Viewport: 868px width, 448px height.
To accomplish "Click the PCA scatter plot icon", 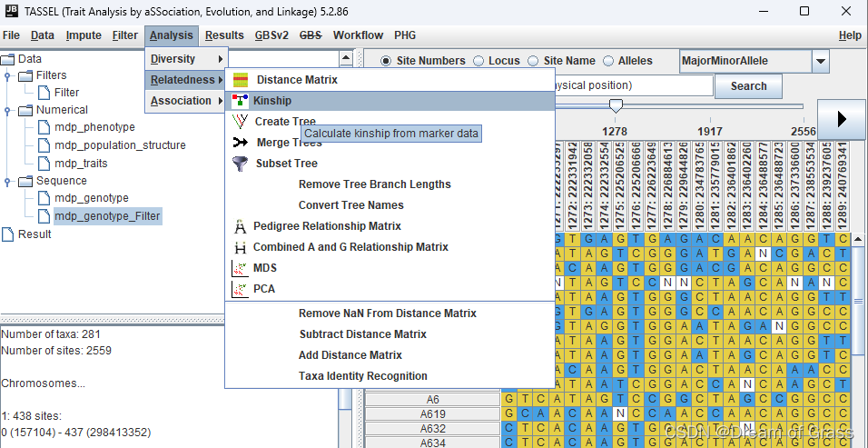I will pos(240,289).
